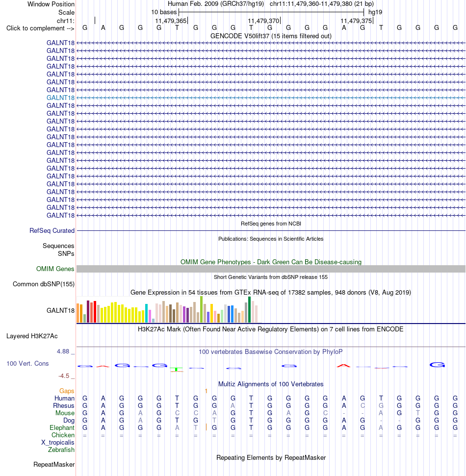Open the "RefSeq genes from NCBI" track title
Viewport: 466px width, 476px height.
[271, 224]
